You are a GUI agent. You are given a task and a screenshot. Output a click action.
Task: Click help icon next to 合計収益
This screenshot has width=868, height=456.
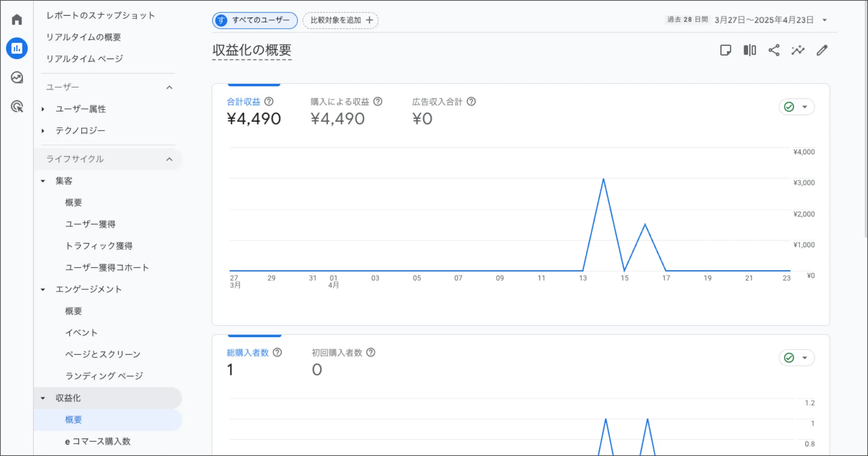(269, 102)
